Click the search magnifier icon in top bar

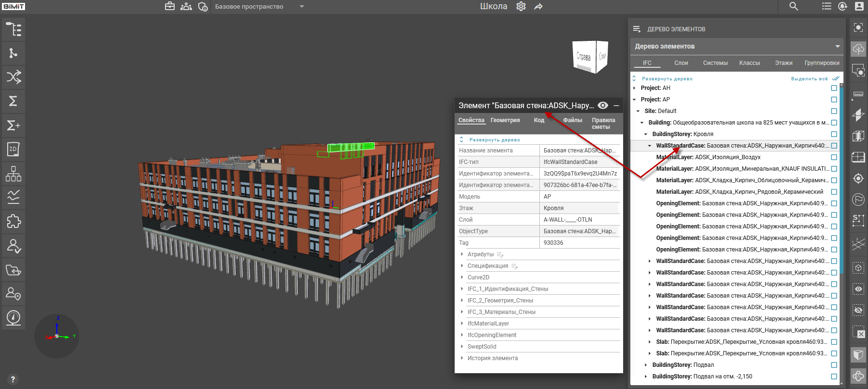coord(794,6)
